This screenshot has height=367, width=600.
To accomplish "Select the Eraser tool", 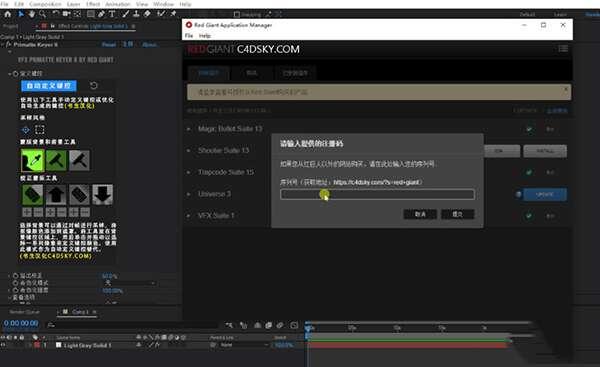I will coord(147,14).
